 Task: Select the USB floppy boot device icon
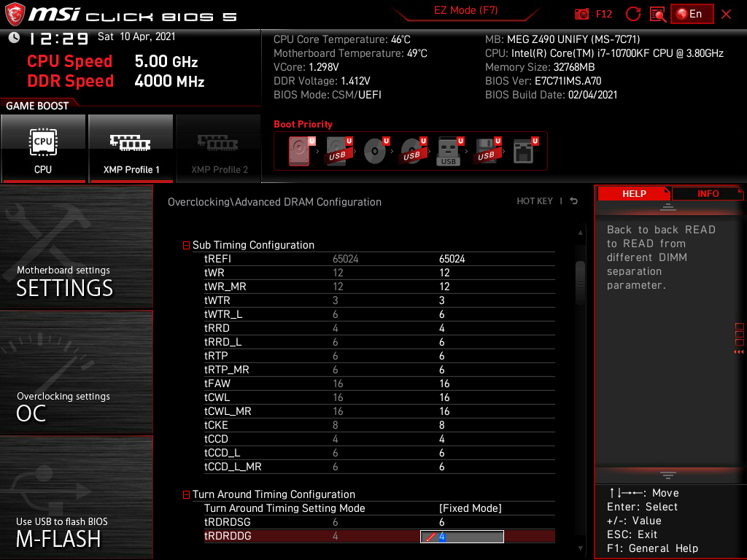pos(487,151)
